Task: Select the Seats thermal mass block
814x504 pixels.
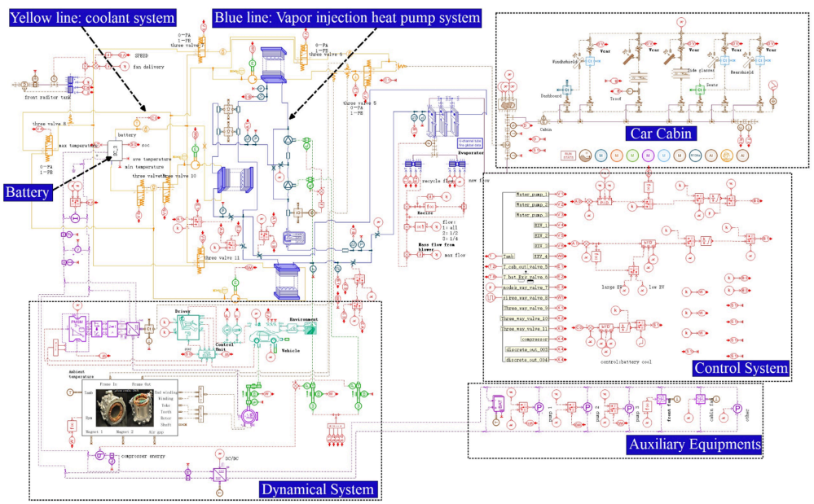Action: click(x=699, y=90)
